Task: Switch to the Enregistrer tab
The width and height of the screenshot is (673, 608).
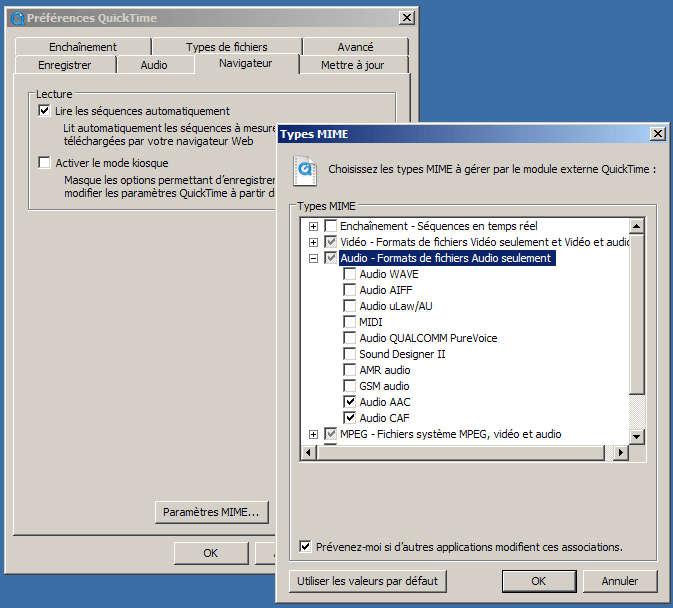Action: tap(65, 65)
